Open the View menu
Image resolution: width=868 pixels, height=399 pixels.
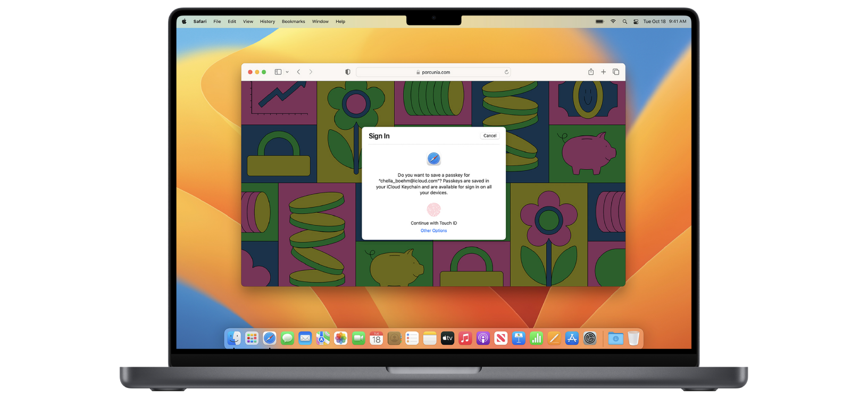pyautogui.click(x=248, y=22)
